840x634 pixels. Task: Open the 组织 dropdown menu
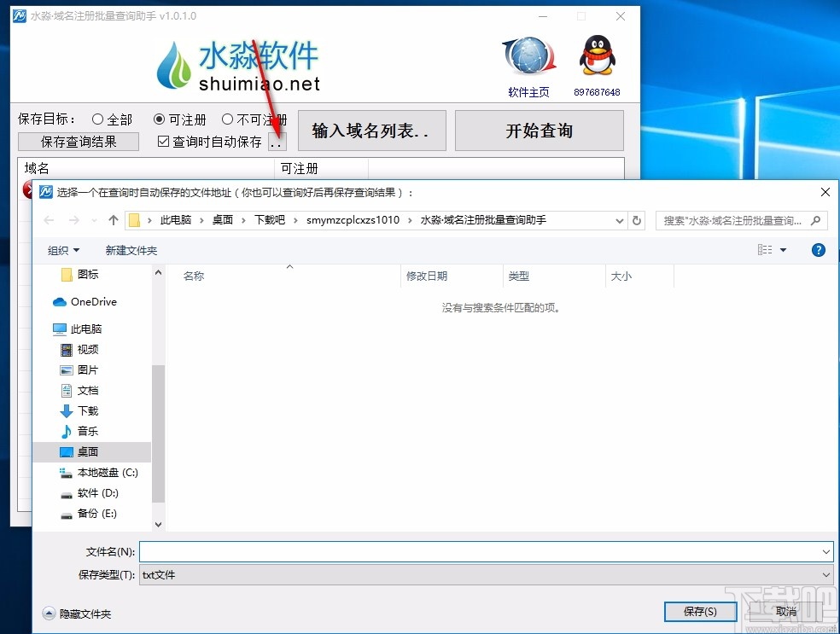(62, 249)
